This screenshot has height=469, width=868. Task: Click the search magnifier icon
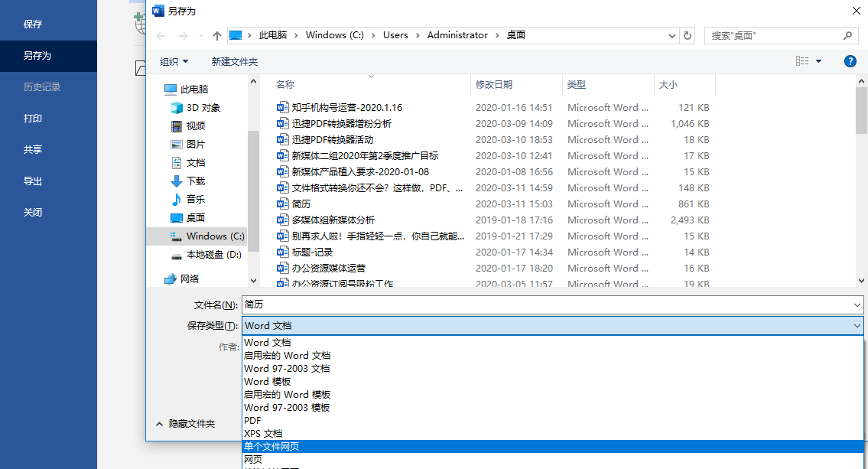847,35
